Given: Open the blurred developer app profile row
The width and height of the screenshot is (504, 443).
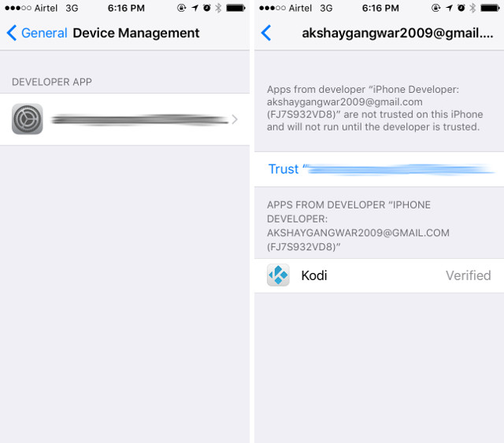Looking at the screenshot, I should [x=124, y=120].
